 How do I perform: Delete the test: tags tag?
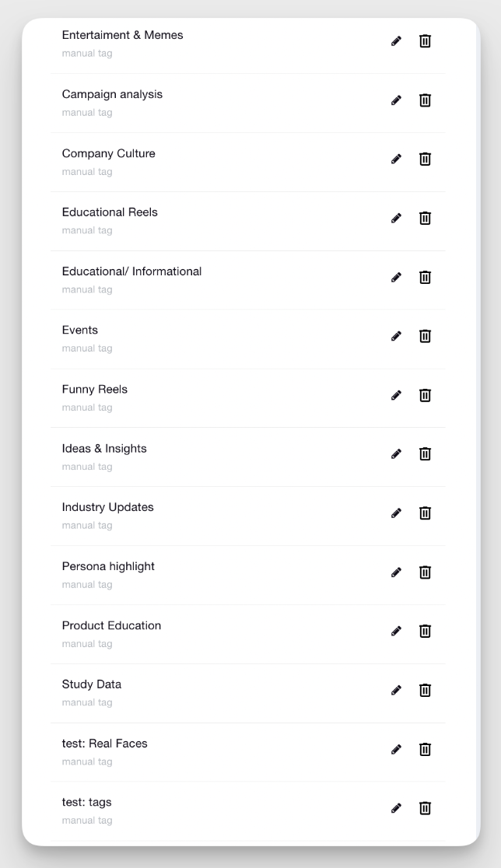tap(425, 808)
